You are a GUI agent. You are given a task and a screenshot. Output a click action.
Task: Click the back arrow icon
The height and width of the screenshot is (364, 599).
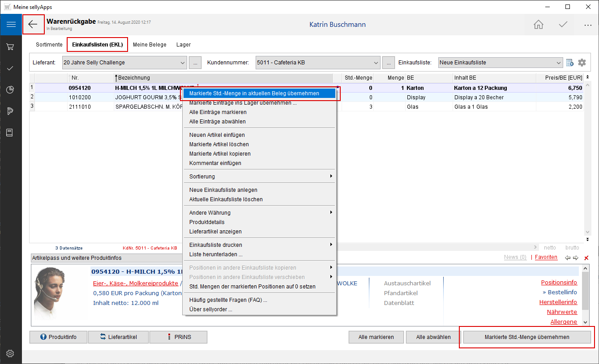[x=33, y=25]
